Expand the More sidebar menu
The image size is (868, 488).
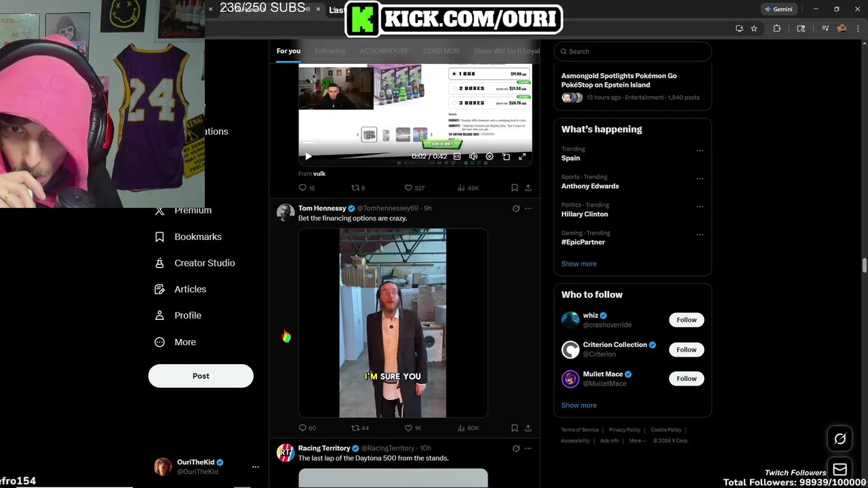coord(176,342)
